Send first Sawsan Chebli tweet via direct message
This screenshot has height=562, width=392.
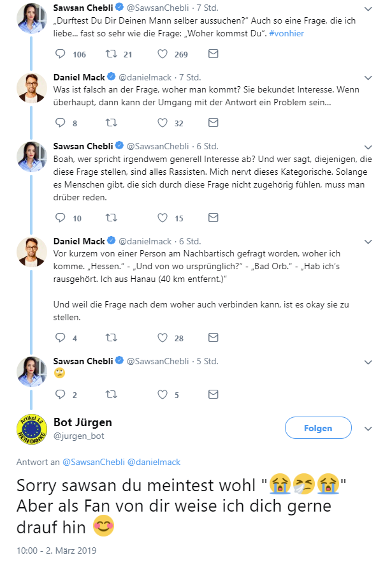[x=214, y=54]
